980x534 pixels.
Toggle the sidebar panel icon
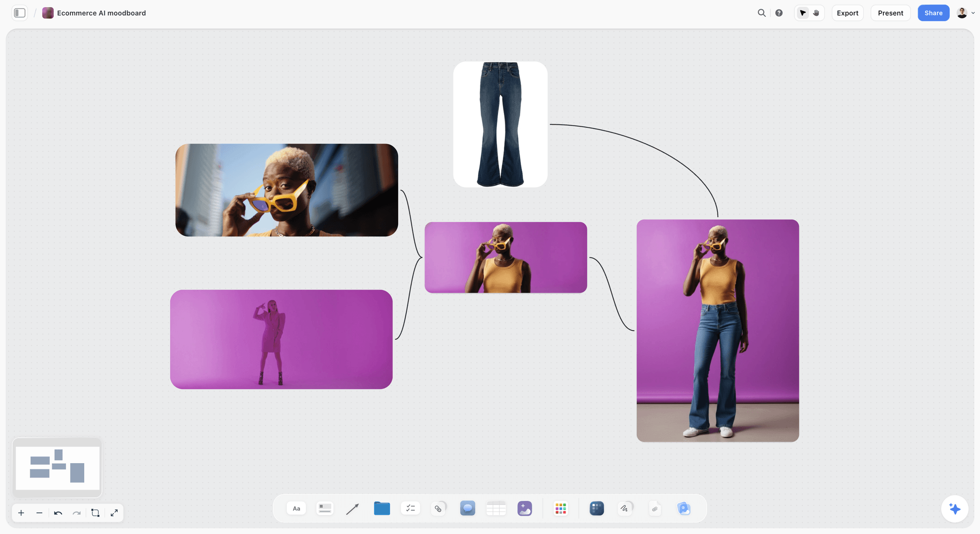pos(20,13)
